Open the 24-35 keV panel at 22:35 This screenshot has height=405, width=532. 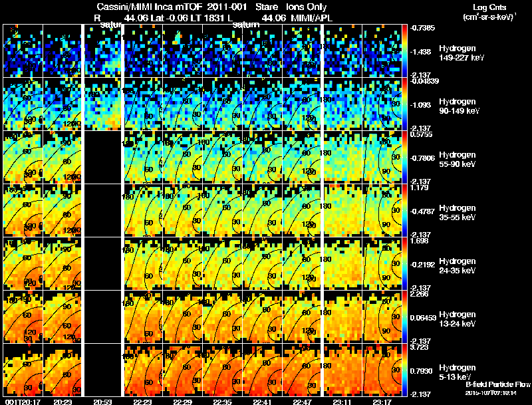(223, 264)
